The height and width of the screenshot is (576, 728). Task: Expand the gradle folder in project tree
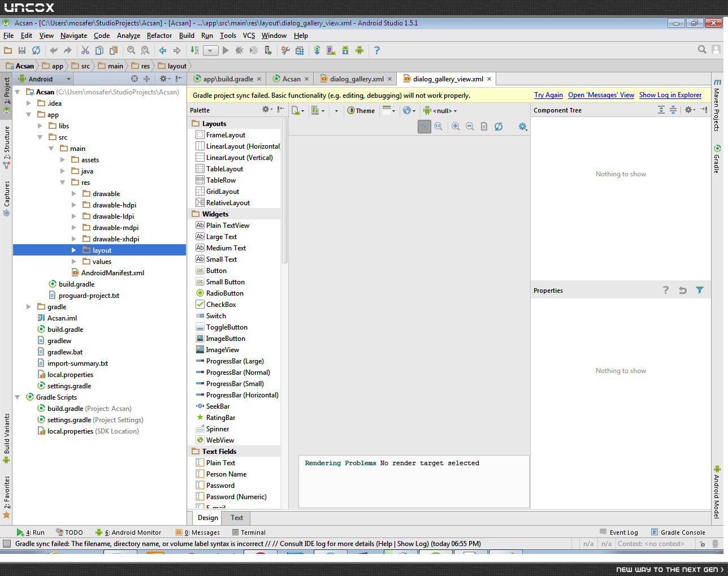click(29, 306)
